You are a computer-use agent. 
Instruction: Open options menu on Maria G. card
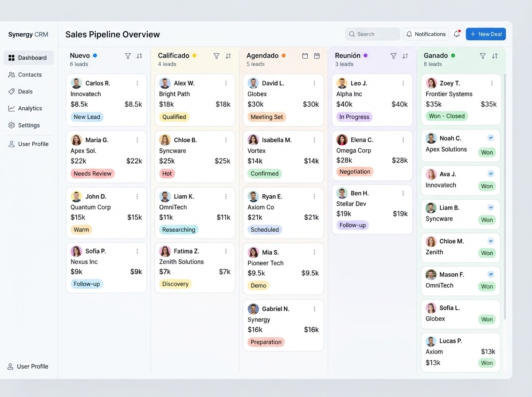[137, 140]
